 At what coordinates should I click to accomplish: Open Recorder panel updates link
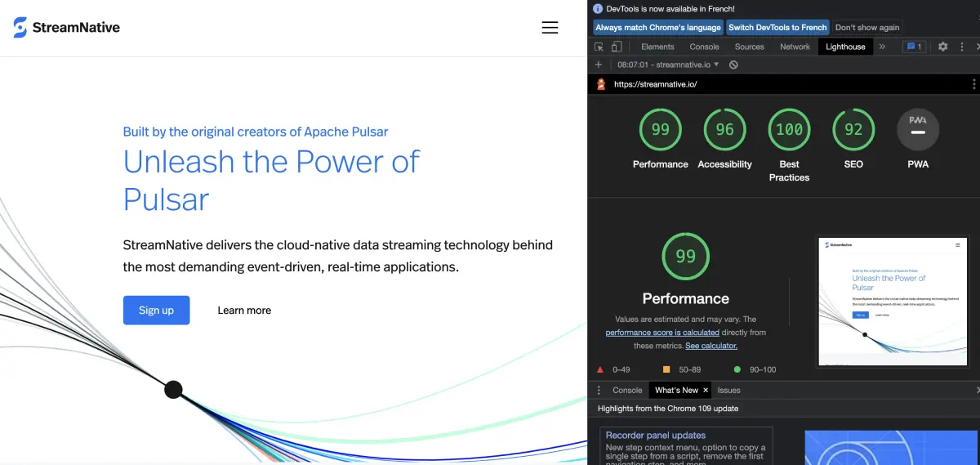655,436
